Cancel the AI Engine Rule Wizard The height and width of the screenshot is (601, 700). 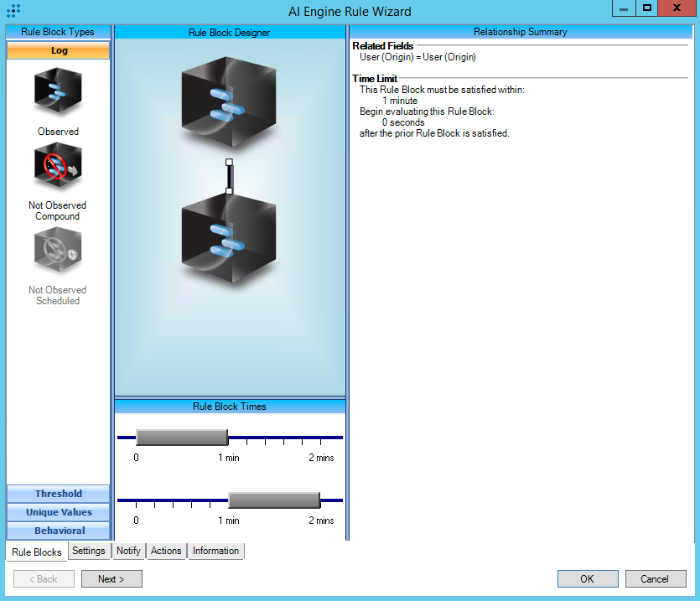pyautogui.click(x=655, y=579)
